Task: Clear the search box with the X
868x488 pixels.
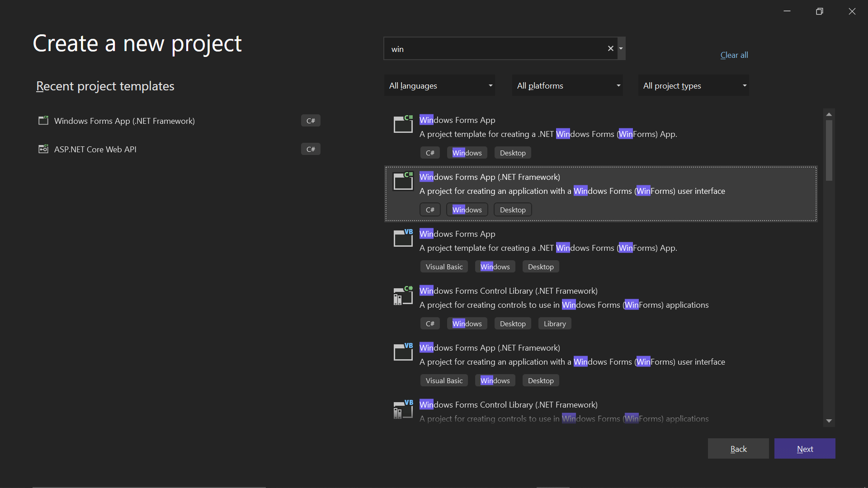Action: click(610, 48)
